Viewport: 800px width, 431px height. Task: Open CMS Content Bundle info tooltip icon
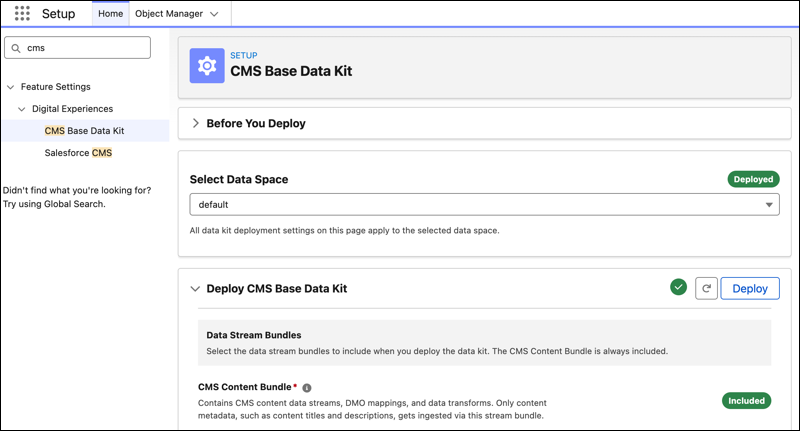307,388
